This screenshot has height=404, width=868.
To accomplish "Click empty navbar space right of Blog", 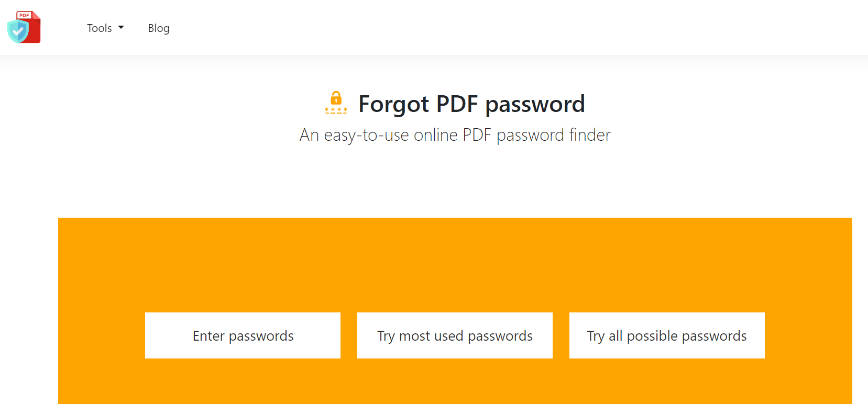I will [471, 28].
